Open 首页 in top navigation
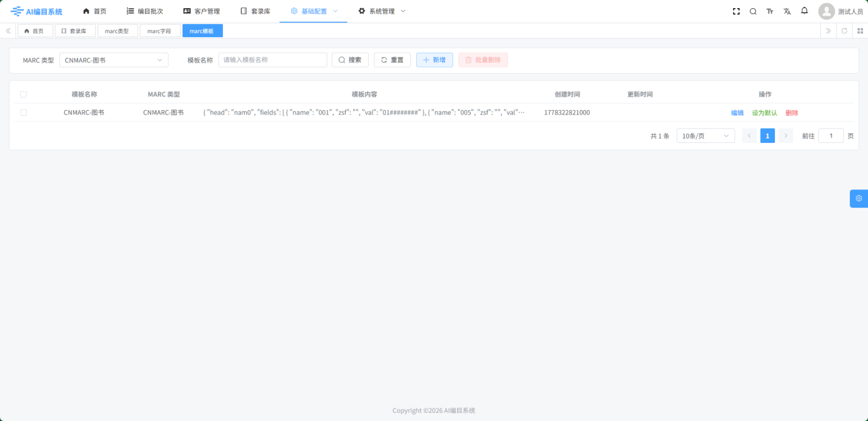Image resolution: width=868 pixels, height=421 pixels. (x=94, y=11)
